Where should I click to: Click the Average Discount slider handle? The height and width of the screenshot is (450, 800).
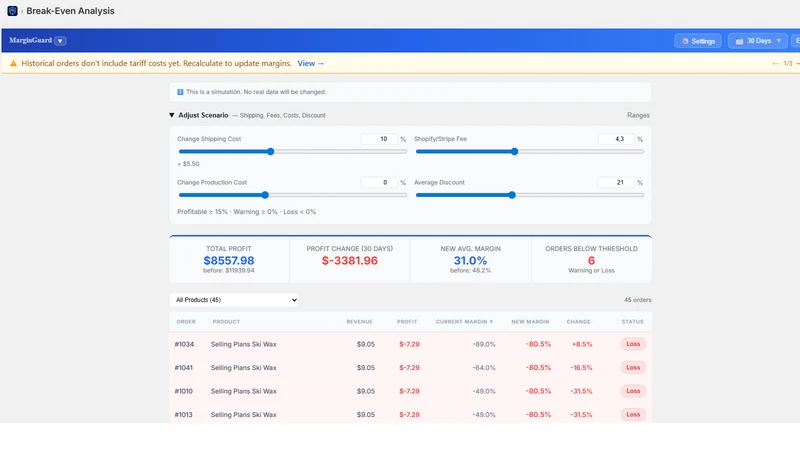(x=512, y=195)
